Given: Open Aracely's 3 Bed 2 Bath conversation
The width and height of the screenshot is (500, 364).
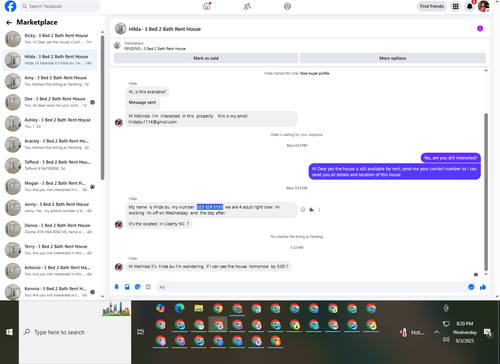Looking at the screenshot, I should pos(50,144).
